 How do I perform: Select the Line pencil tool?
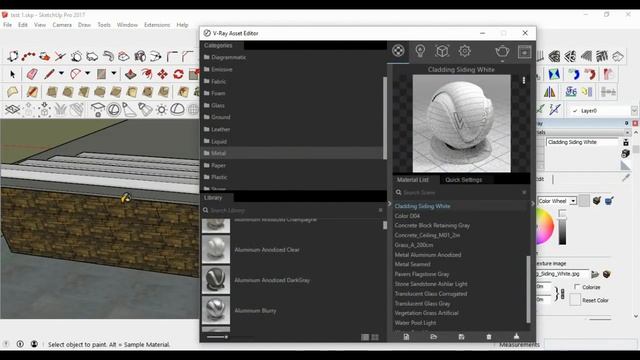[x=49, y=74]
